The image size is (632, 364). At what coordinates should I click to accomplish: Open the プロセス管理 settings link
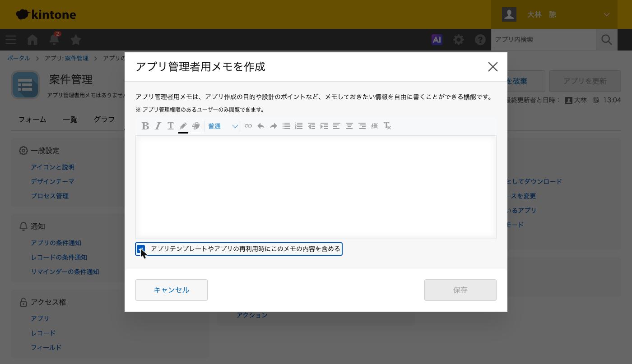(50, 196)
